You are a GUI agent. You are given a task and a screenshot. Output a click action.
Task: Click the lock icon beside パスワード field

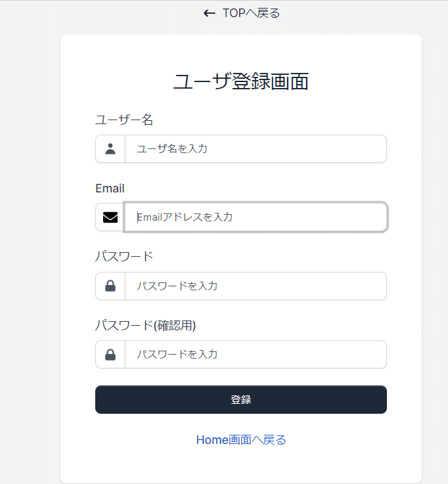110,286
